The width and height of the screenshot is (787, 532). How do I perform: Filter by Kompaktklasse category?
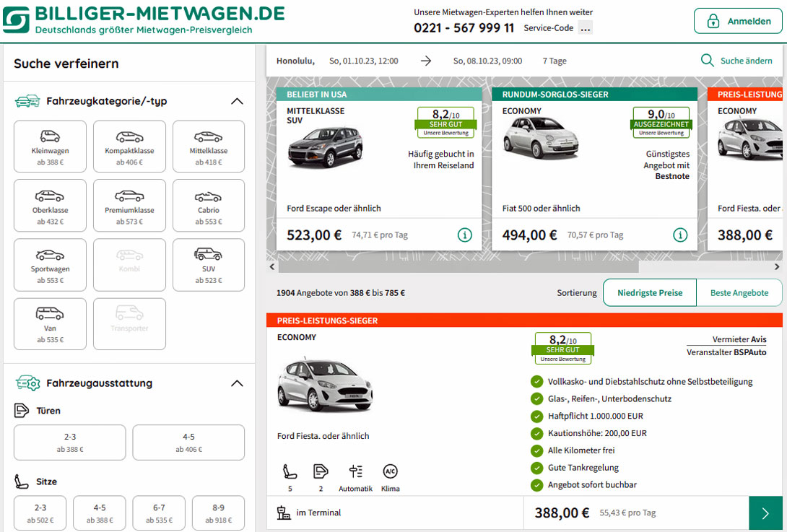click(x=129, y=147)
